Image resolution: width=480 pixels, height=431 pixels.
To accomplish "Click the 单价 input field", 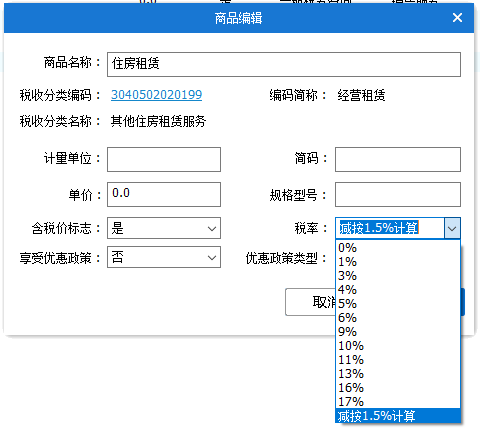I will [x=164, y=194].
